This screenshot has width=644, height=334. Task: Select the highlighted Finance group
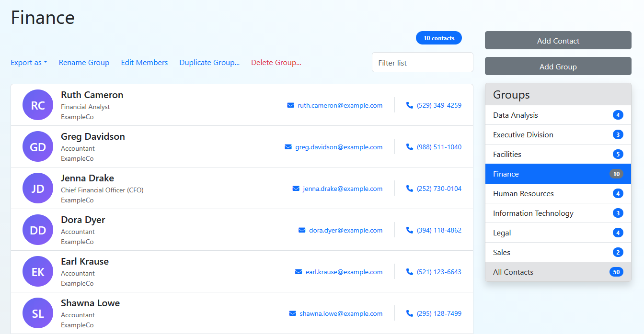pyautogui.click(x=558, y=174)
